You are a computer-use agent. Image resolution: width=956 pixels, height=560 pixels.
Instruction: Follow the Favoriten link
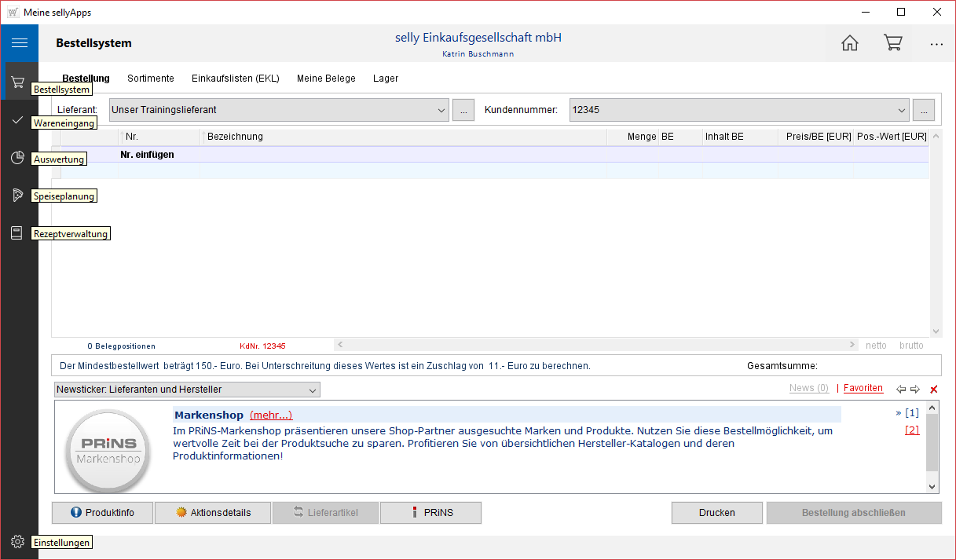pos(863,388)
